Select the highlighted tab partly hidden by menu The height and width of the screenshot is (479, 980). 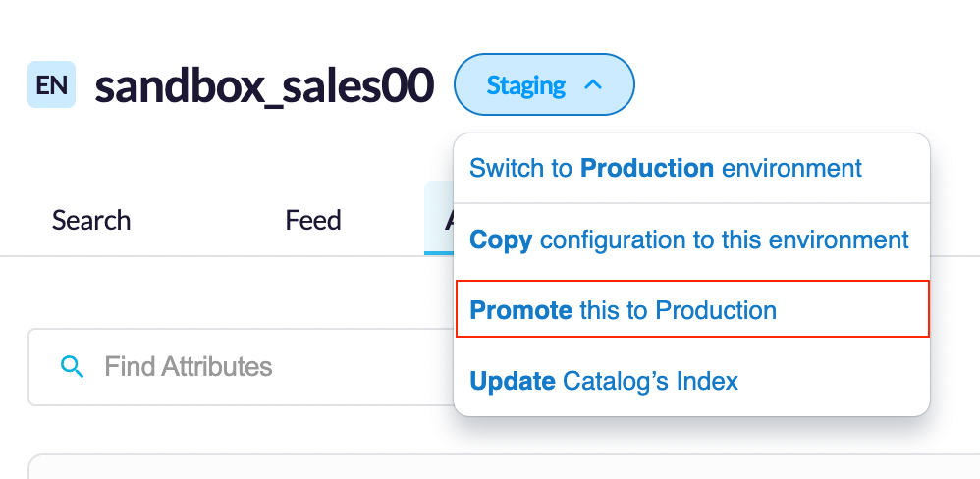[x=439, y=218]
